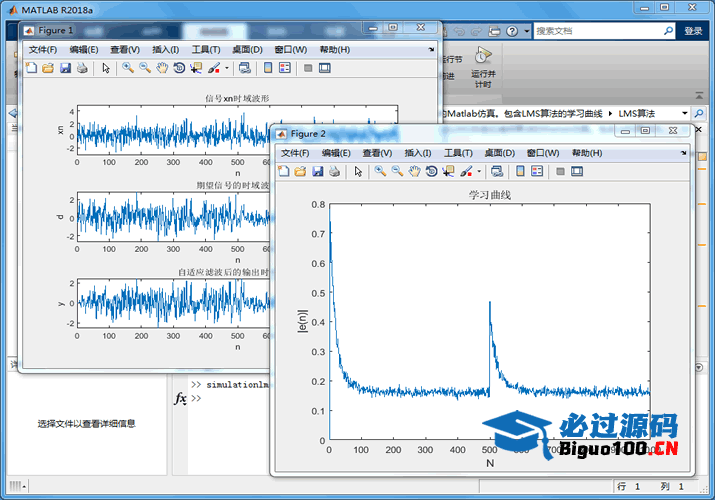Viewport: 715px width, 500px height.
Task: Open 编辑(E) menu in Figure 1
Action: [x=84, y=50]
